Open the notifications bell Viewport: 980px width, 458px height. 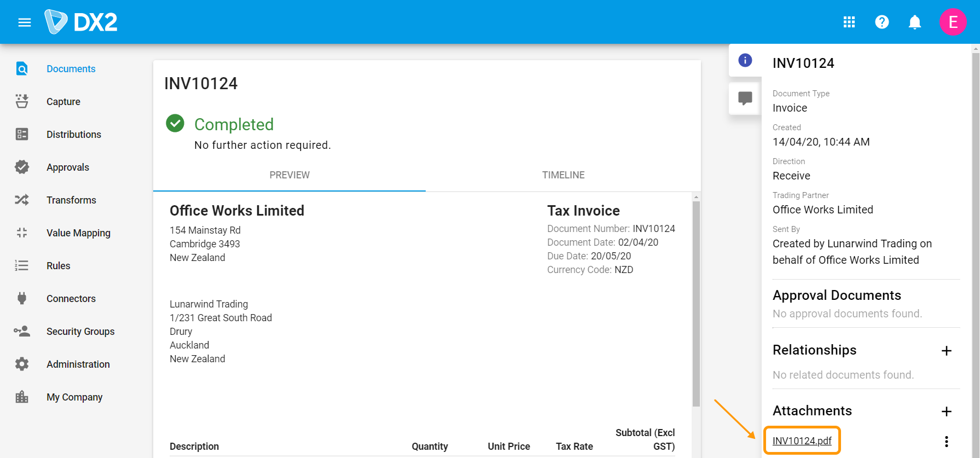pos(914,22)
